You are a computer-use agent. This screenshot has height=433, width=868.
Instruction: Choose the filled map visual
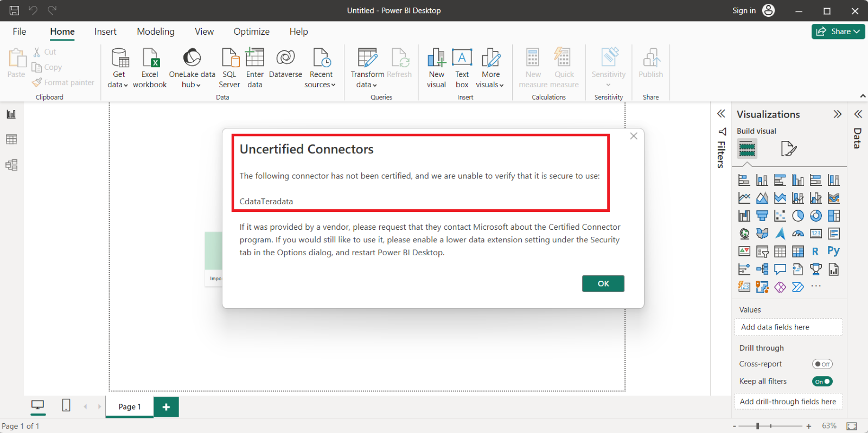762,234
